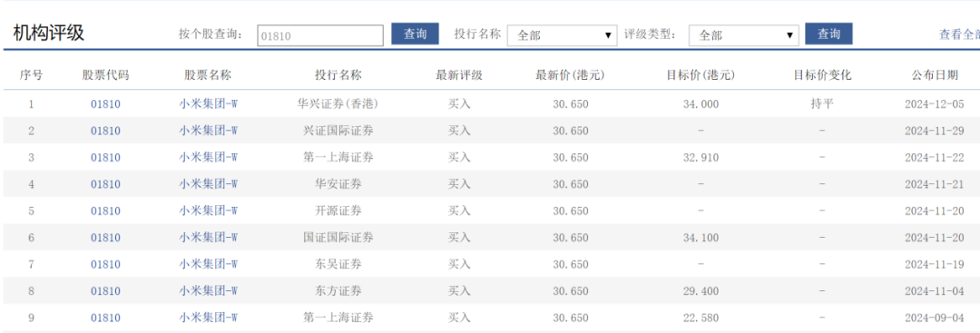Click the 按个股查询 label
Image resolution: width=980 pixels, height=333 pixels.
click(210, 34)
